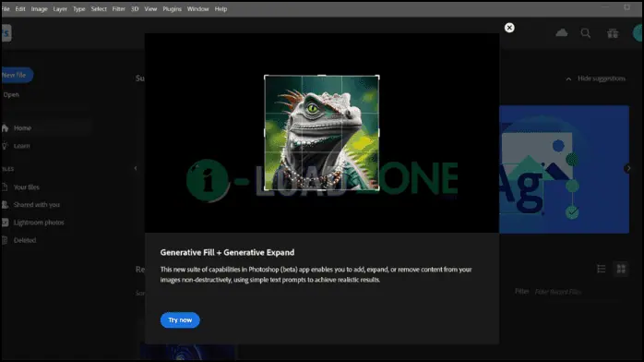This screenshot has width=644, height=362.
Task: Switch recent files to list view
Action: 602,269
